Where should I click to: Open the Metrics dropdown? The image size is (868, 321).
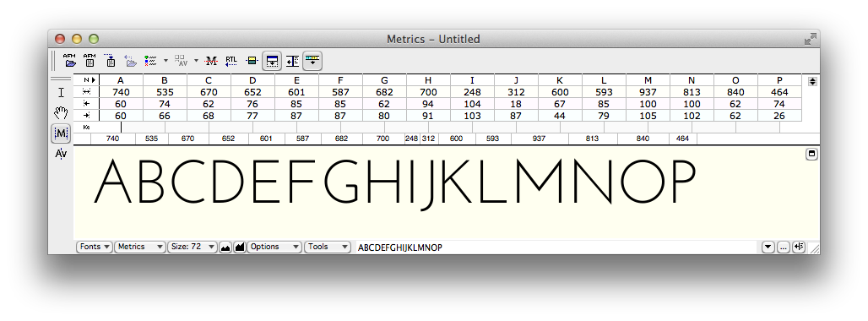pos(140,247)
